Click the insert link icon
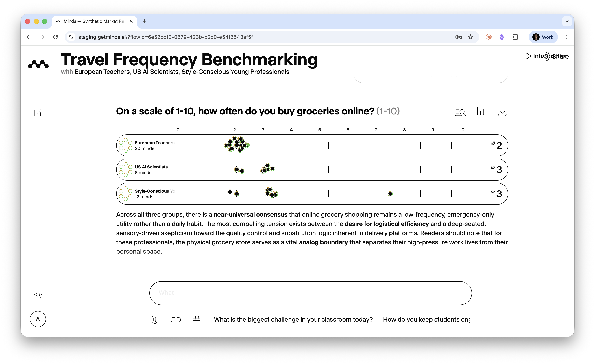Image resolution: width=595 pixels, height=364 pixels. point(175,320)
